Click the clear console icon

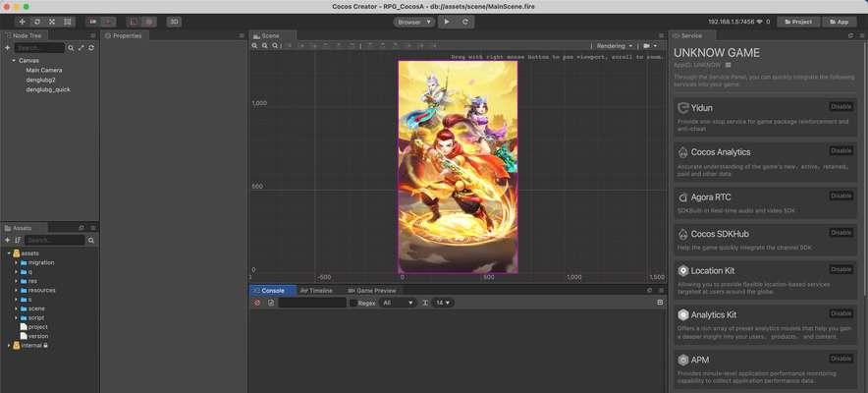pyautogui.click(x=257, y=303)
